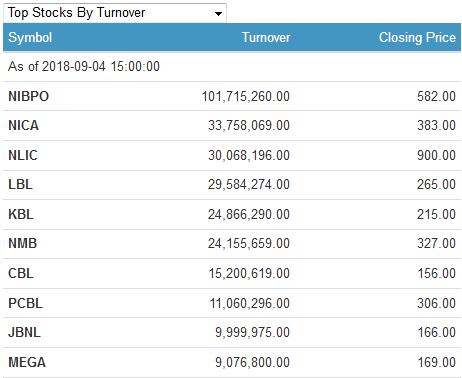This screenshot has height=378, width=462.
Task: Click the NMB symbol
Action: 22,243
